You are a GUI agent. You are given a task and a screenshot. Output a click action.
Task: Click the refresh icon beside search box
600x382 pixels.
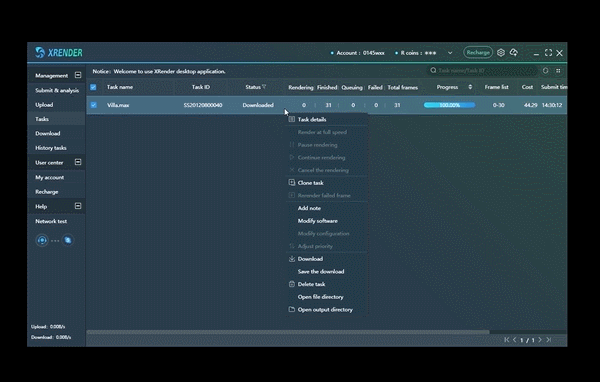coord(545,70)
